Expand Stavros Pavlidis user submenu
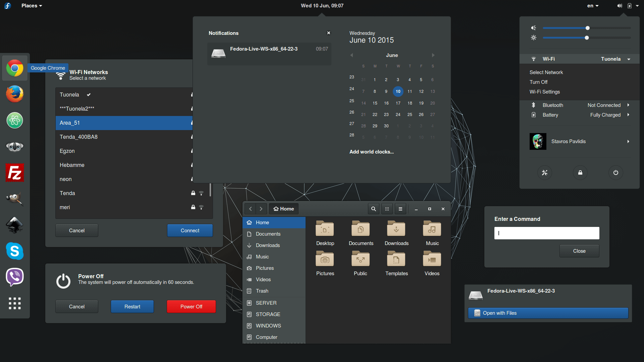Viewport: 644px width, 362px height. 628,141
